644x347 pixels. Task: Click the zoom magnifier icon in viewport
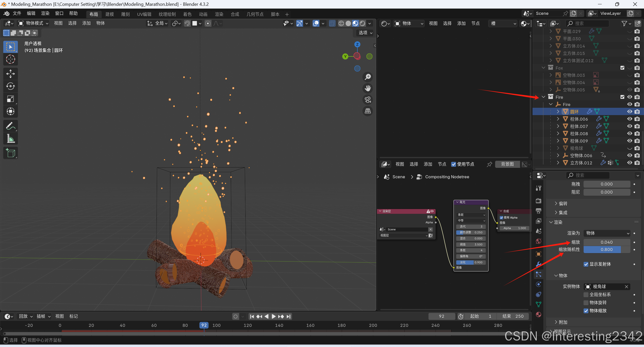coord(368,77)
